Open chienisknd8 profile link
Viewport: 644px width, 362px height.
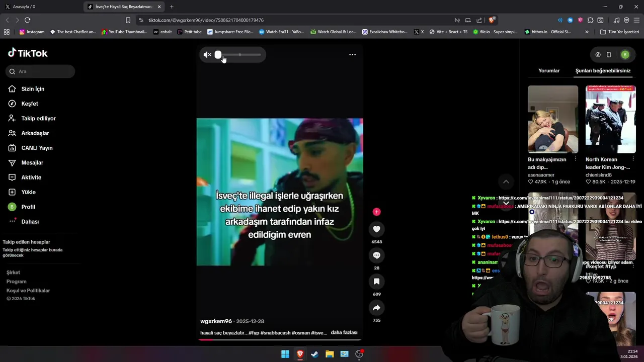point(599,175)
